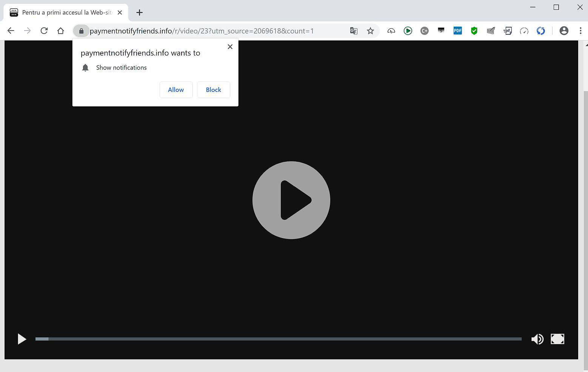Open the green shield checkmark extension
The height and width of the screenshot is (372, 588).
click(474, 31)
